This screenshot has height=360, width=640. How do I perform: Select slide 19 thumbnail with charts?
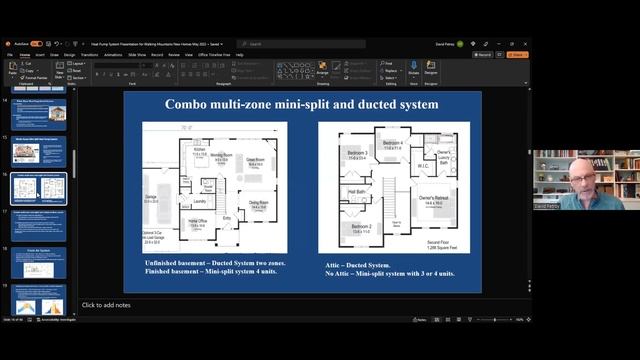click(x=39, y=300)
